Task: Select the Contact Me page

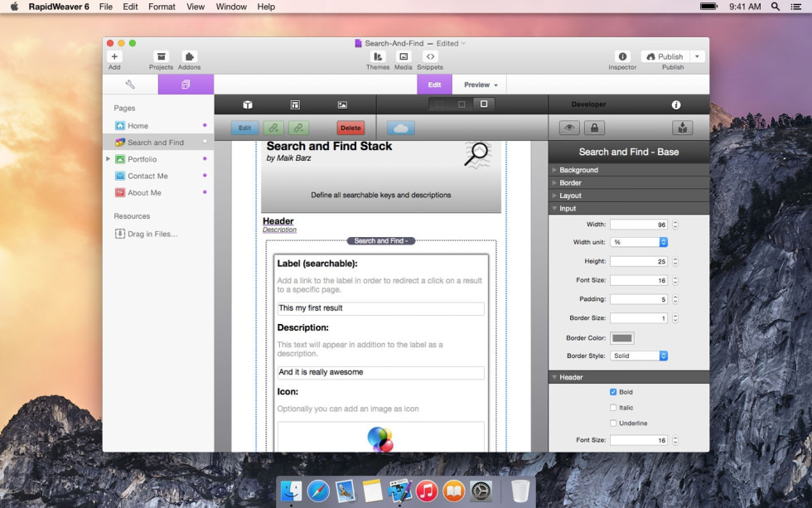Action: [x=158, y=176]
